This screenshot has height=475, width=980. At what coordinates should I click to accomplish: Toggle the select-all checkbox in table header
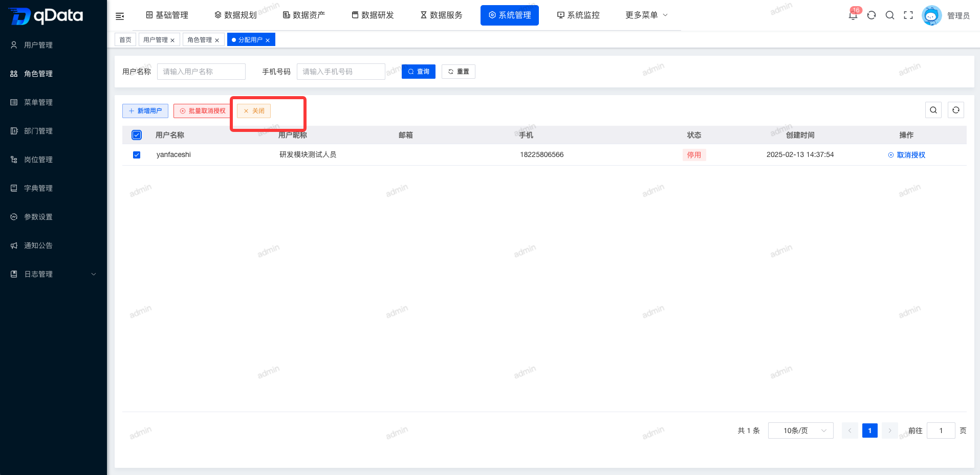(x=137, y=135)
